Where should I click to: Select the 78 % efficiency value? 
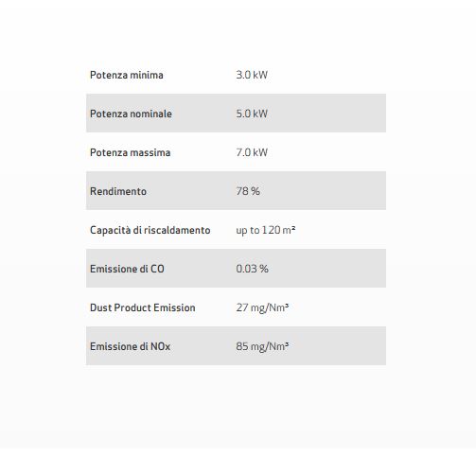click(248, 191)
